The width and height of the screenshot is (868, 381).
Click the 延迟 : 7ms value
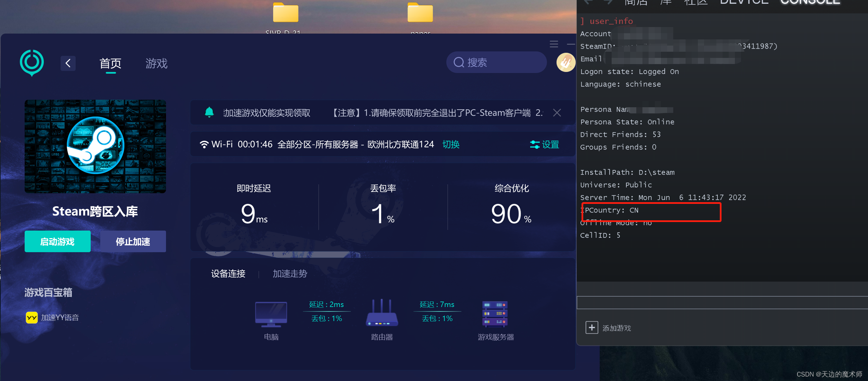(x=437, y=304)
